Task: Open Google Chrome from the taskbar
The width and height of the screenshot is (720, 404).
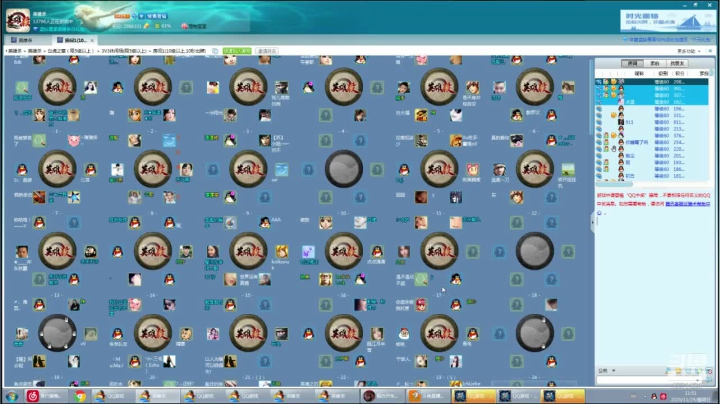Action: point(80,396)
